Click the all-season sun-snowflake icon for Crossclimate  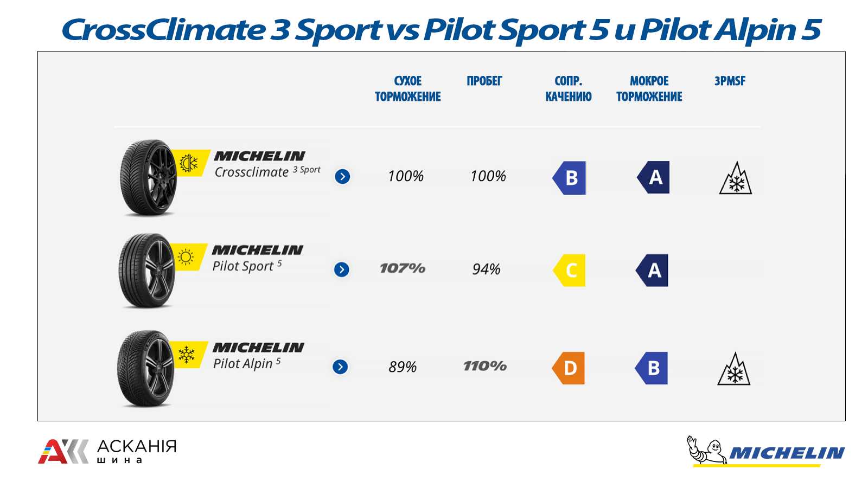[189, 163]
